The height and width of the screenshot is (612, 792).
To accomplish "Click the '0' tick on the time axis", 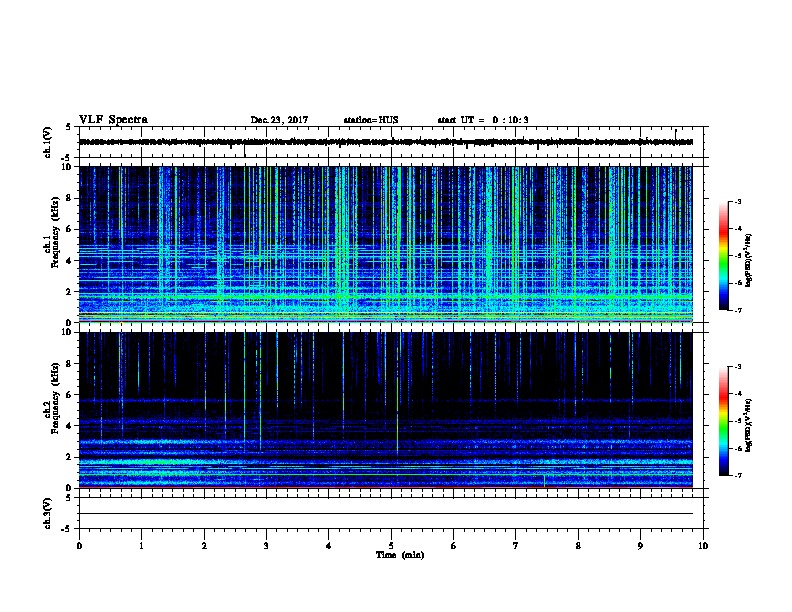I will click(79, 546).
